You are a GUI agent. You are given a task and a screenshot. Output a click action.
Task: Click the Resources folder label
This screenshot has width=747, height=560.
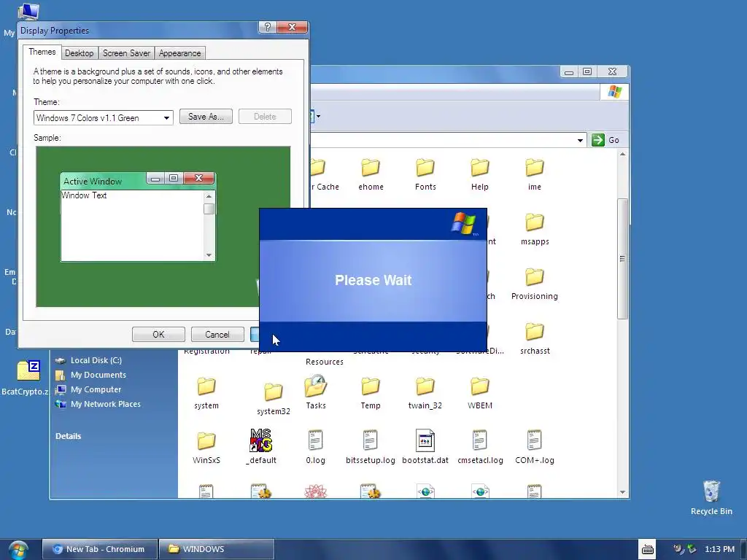(325, 362)
